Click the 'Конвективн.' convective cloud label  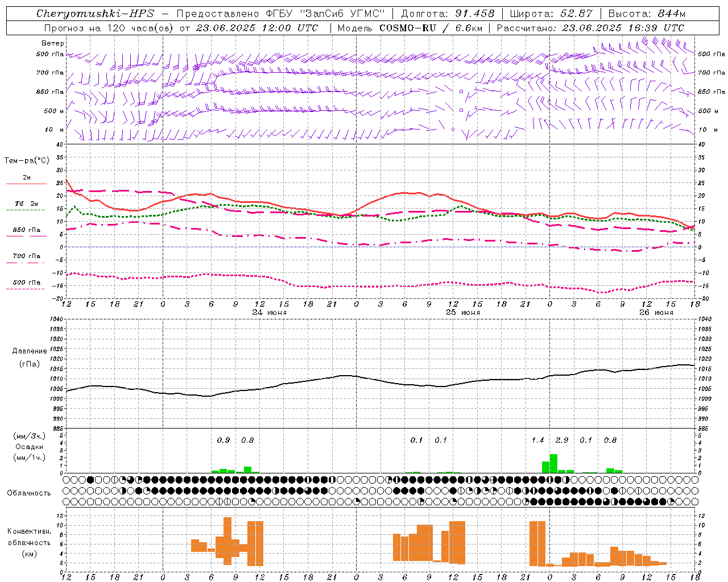coord(29,531)
